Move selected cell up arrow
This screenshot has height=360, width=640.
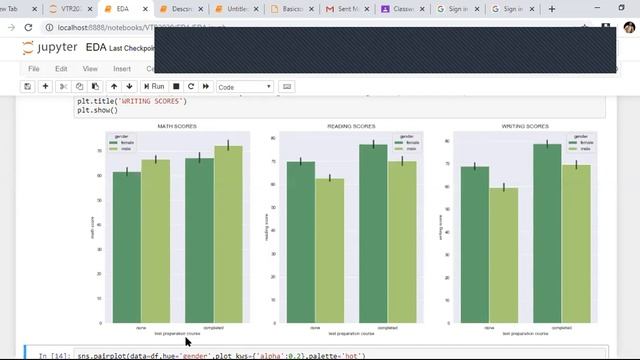[114, 87]
